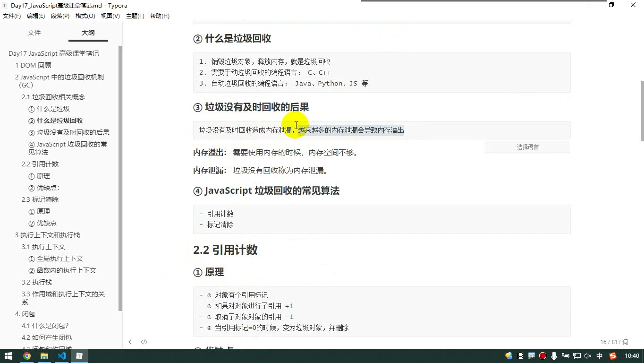
Task: Open the 视图(V) menu
Action: 110,16
